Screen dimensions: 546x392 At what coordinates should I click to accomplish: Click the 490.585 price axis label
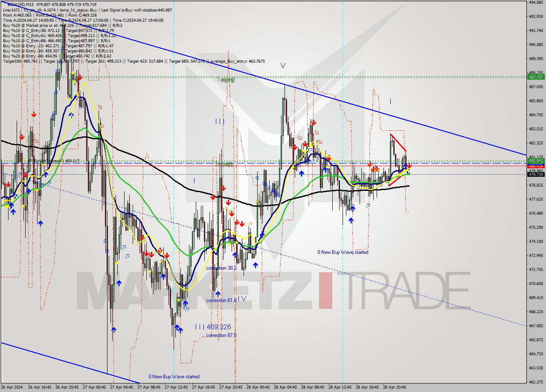[x=536, y=44]
